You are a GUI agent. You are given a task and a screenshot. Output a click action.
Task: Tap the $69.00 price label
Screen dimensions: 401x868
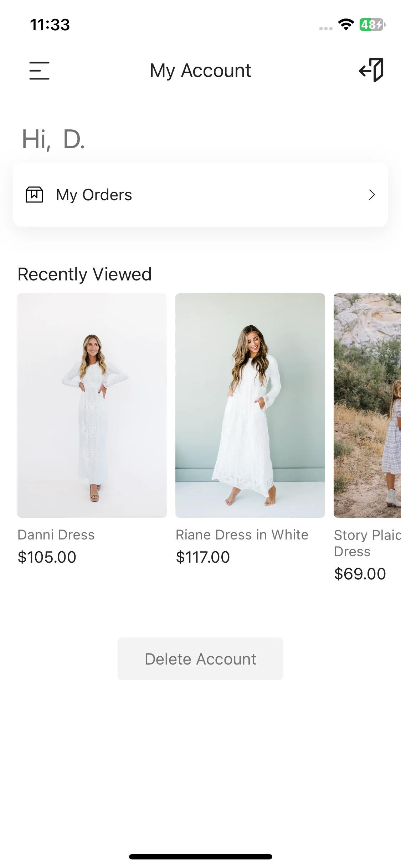point(360,574)
